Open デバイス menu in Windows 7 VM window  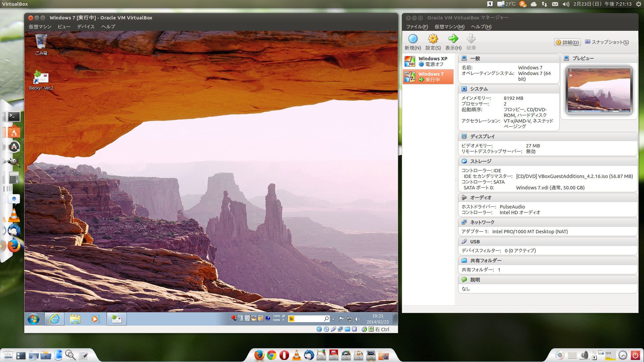(86, 27)
